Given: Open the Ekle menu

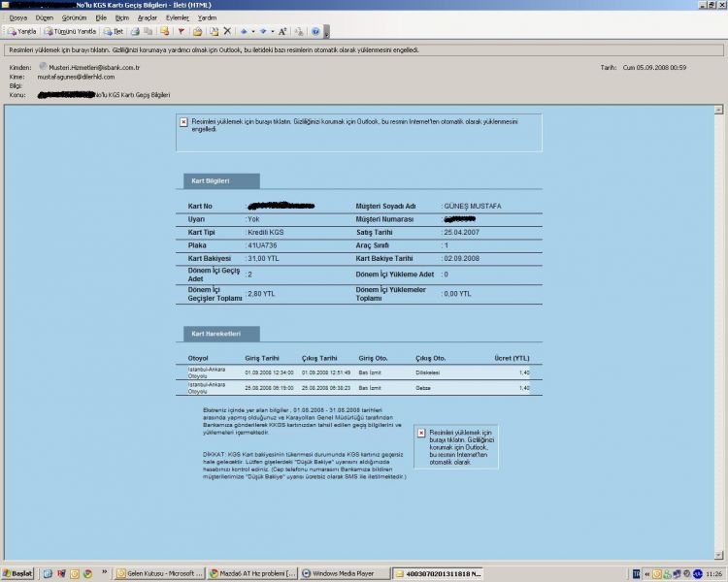Looking at the screenshot, I should (x=101, y=17).
